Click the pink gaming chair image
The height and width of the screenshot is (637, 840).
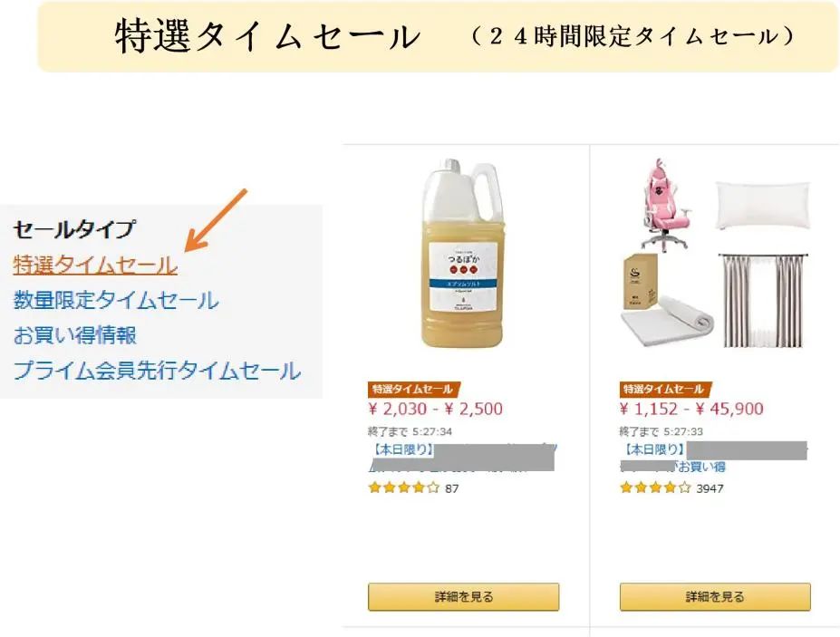tap(664, 205)
